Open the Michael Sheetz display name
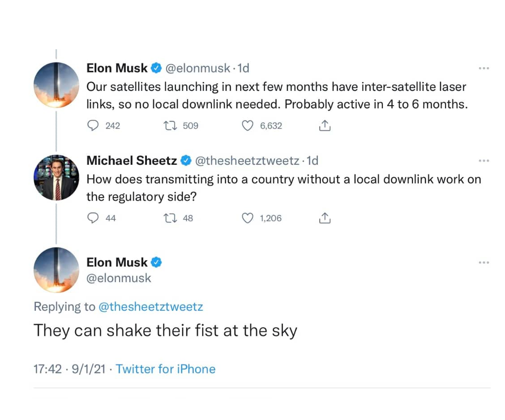Viewport: 505px width, 420px height. pos(133,160)
